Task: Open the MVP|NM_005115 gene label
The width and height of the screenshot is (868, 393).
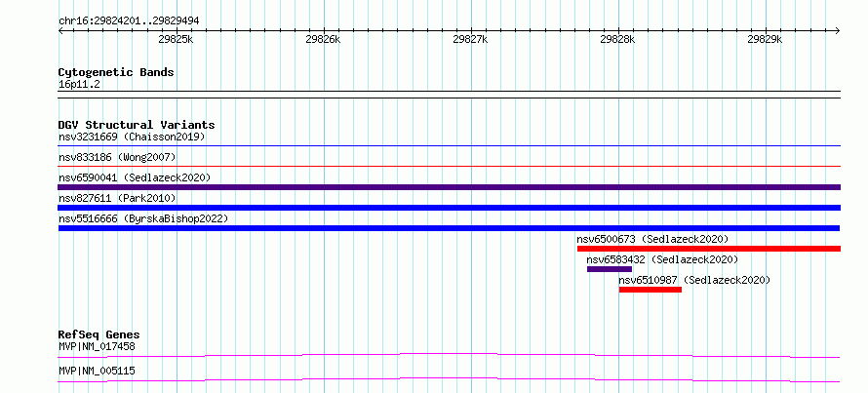Action: coord(97,371)
